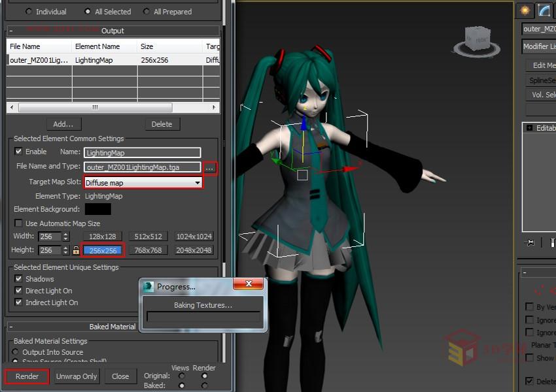Open the Modifier List dropdown
Image resolution: width=556 pixels, height=392 pixels.
pyautogui.click(x=539, y=46)
